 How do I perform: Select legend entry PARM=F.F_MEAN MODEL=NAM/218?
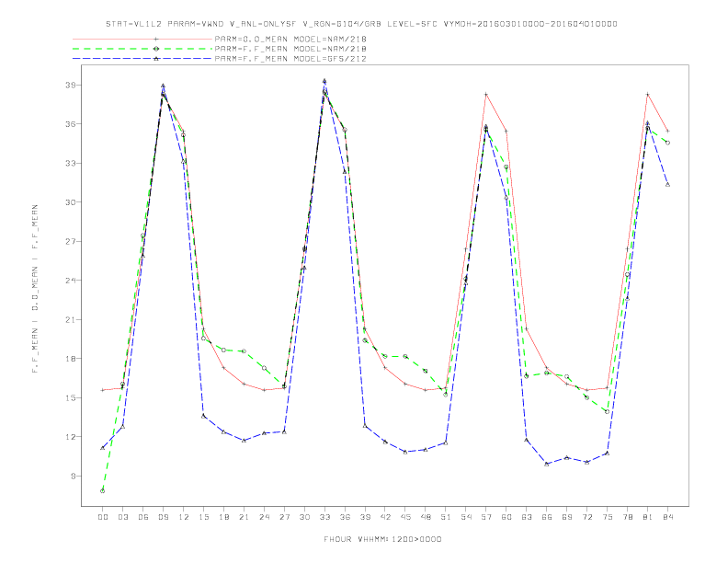click(x=290, y=49)
